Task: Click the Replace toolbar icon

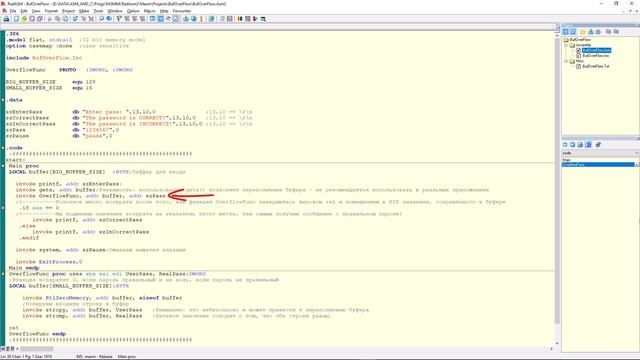Action: pos(109,19)
